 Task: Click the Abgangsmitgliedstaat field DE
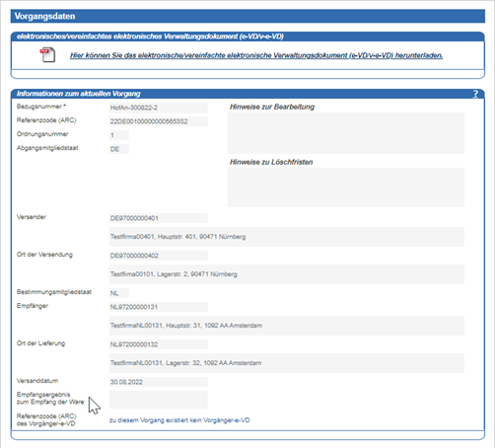point(119,149)
